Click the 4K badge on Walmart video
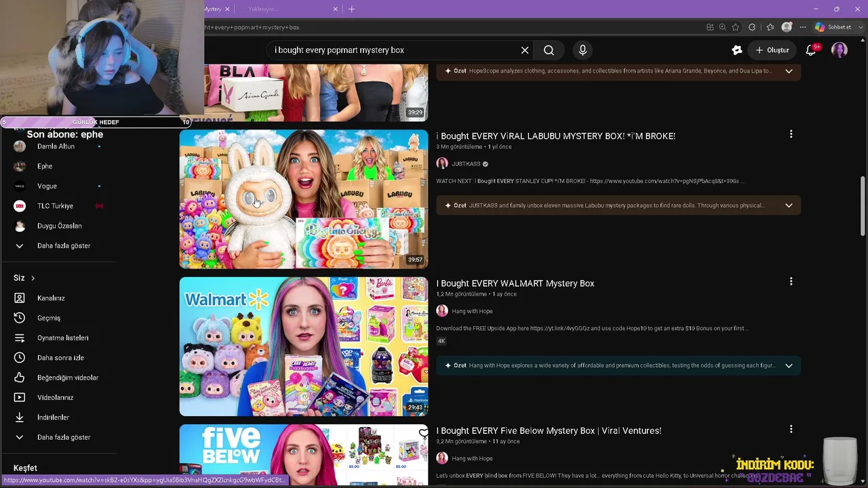Viewport: 868px width, 488px height. pos(441,341)
